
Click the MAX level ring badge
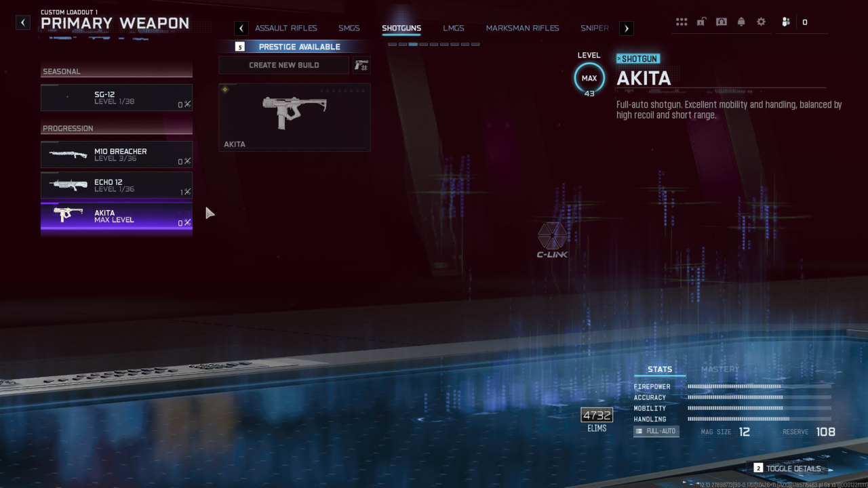pyautogui.click(x=589, y=78)
